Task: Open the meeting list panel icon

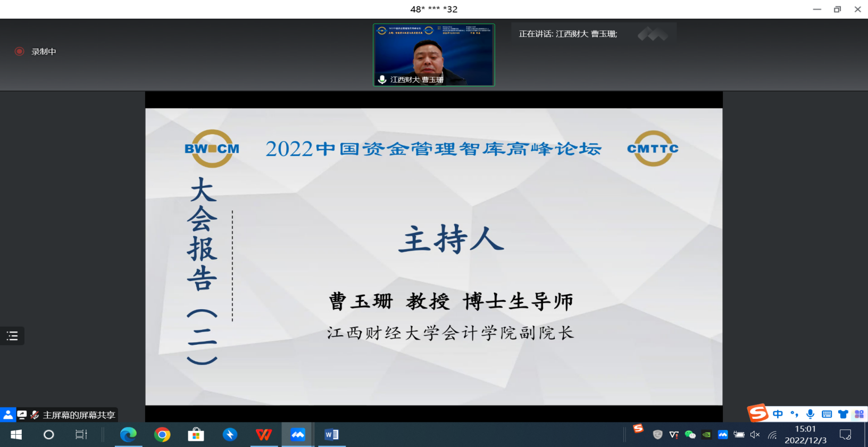Action: [x=12, y=336]
